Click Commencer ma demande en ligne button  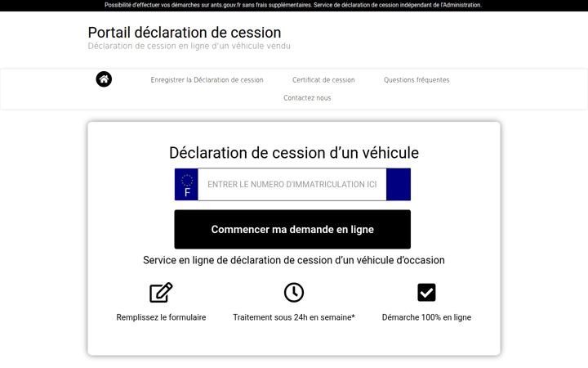click(x=292, y=229)
